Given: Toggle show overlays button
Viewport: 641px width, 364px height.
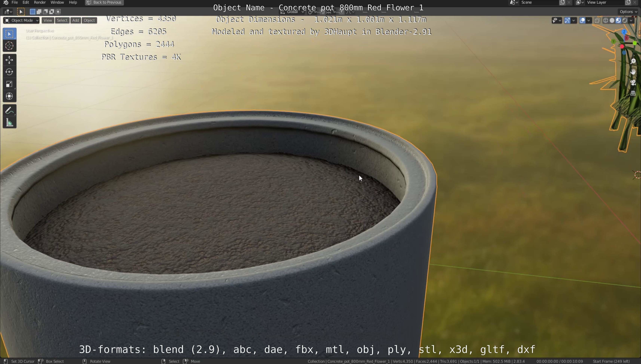Looking at the screenshot, I should coord(582,21).
